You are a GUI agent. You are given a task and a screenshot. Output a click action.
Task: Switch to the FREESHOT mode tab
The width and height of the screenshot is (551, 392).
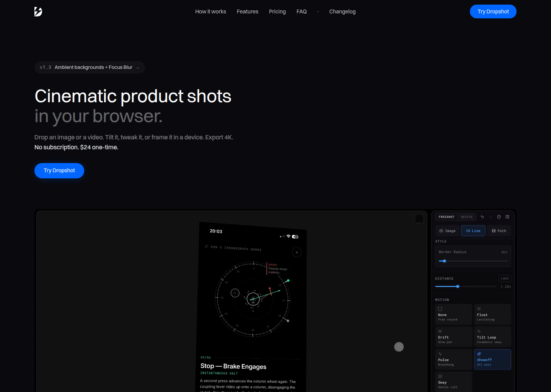447,217
